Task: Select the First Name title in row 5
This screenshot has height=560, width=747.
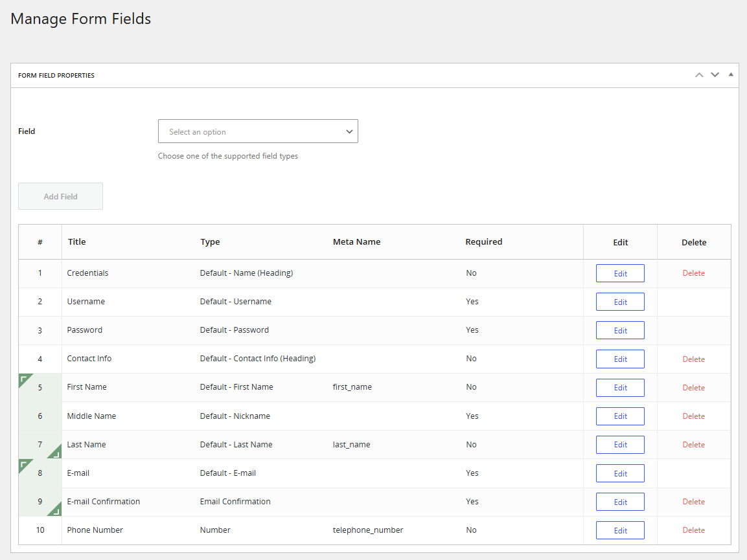Action: (87, 387)
